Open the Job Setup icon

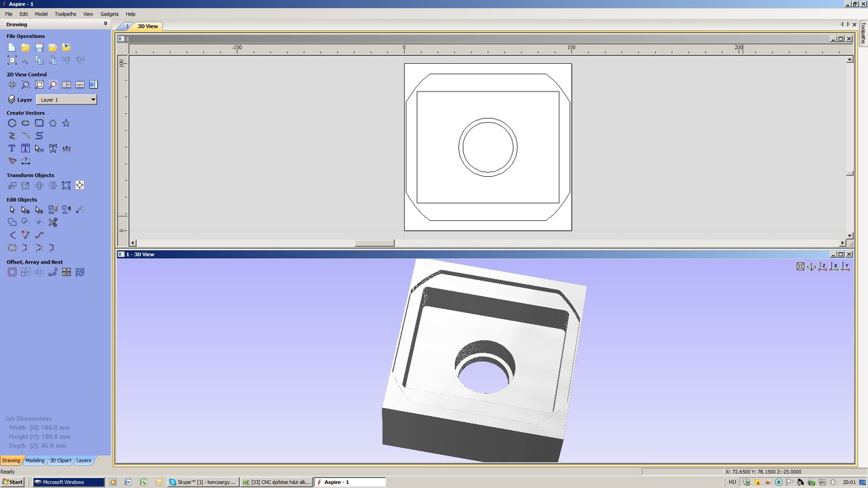coord(12,60)
